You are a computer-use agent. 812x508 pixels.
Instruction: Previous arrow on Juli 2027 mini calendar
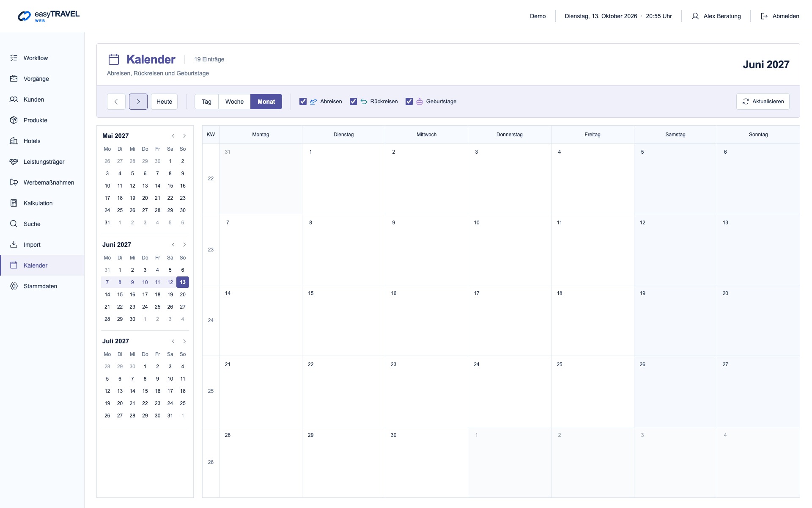pyautogui.click(x=173, y=341)
